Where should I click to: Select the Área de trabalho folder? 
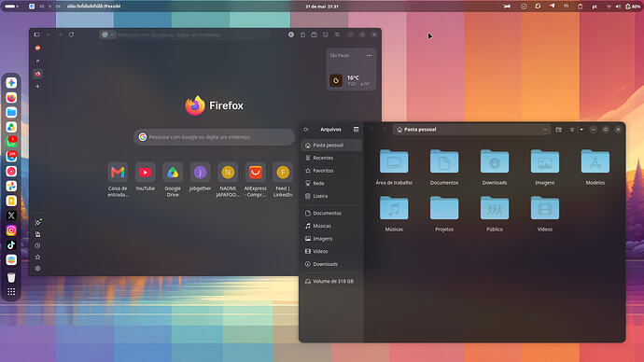(x=394, y=167)
